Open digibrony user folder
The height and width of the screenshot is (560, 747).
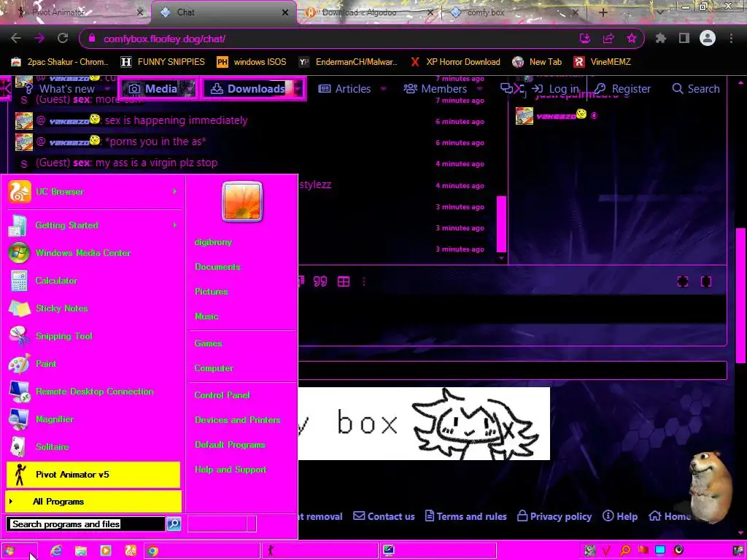coord(213,242)
